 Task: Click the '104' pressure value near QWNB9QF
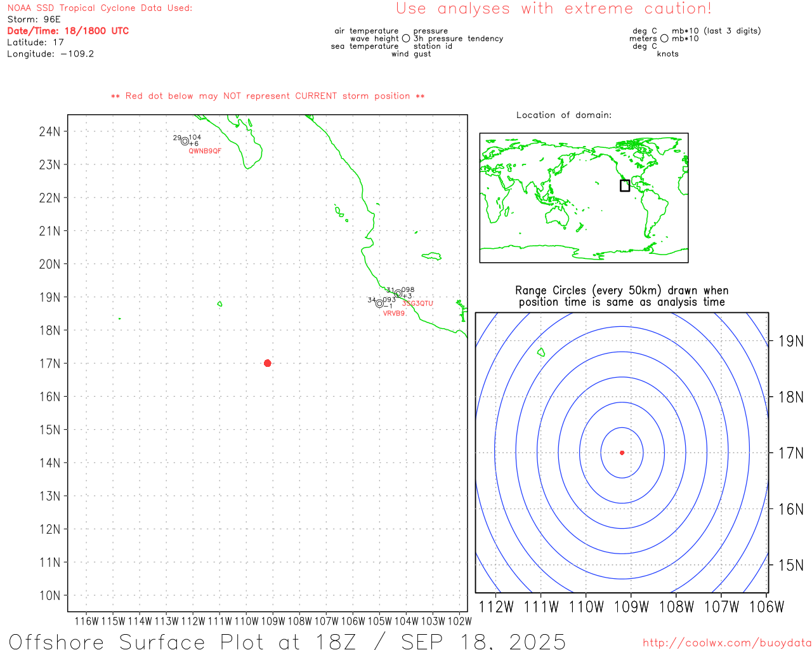tap(195, 137)
